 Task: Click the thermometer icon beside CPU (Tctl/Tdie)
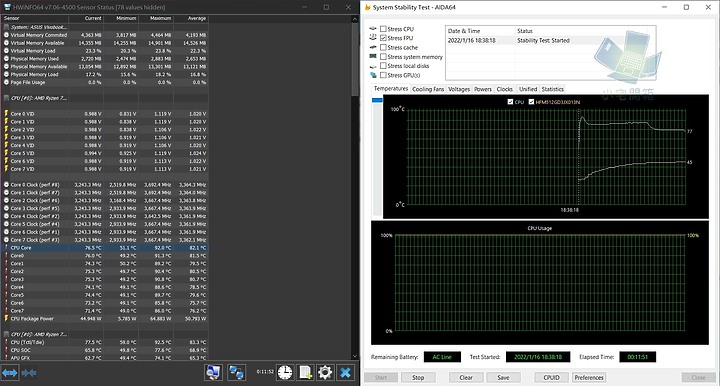point(6,342)
